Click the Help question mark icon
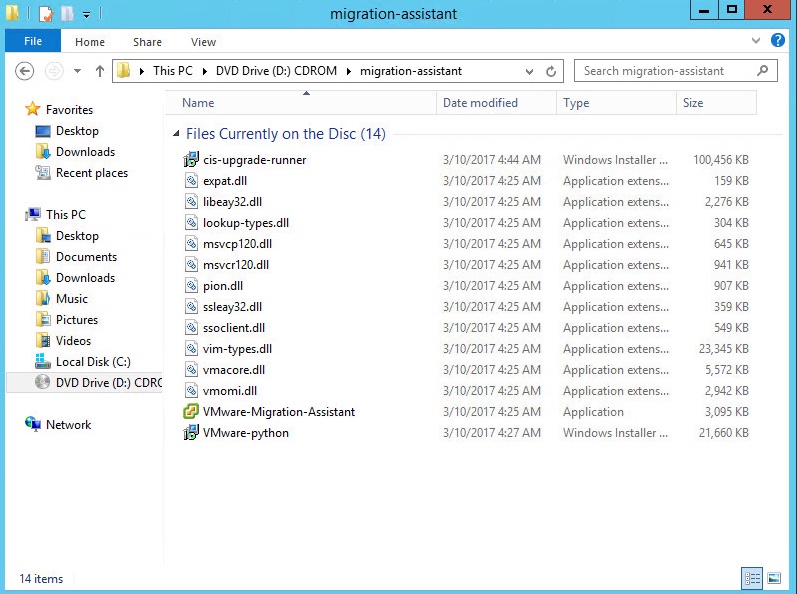The width and height of the screenshot is (797, 594). pyautogui.click(x=778, y=41)
